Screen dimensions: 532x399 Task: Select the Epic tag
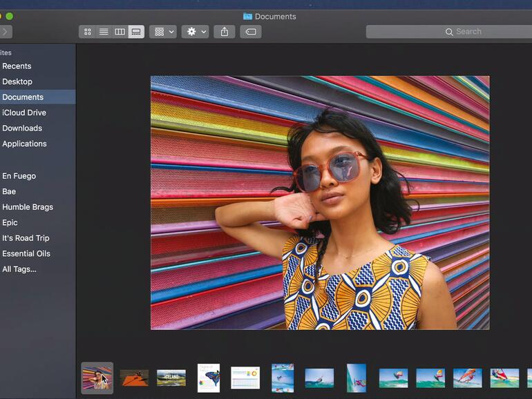point(38,223)
